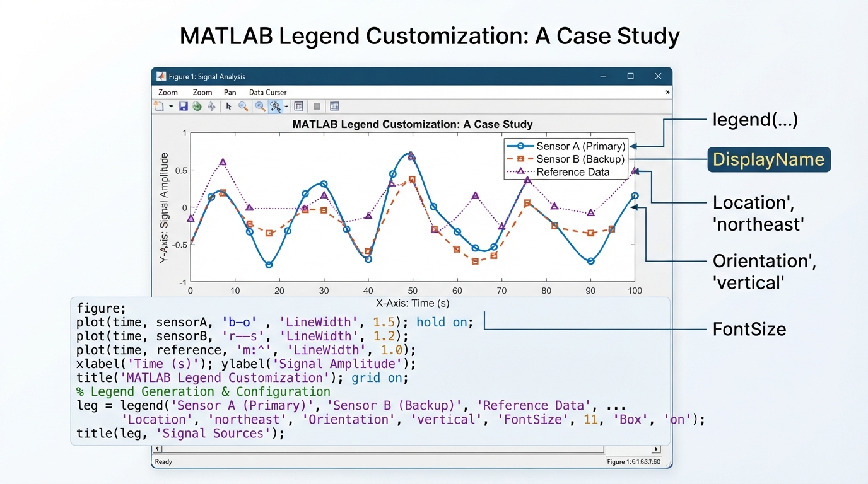
Task: Click the grid layout toolbar icon
Action: [299, 107]
